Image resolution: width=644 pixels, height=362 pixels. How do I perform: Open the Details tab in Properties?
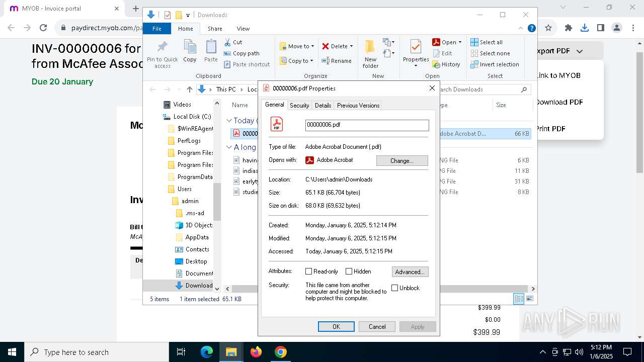(x=323, y=106)
